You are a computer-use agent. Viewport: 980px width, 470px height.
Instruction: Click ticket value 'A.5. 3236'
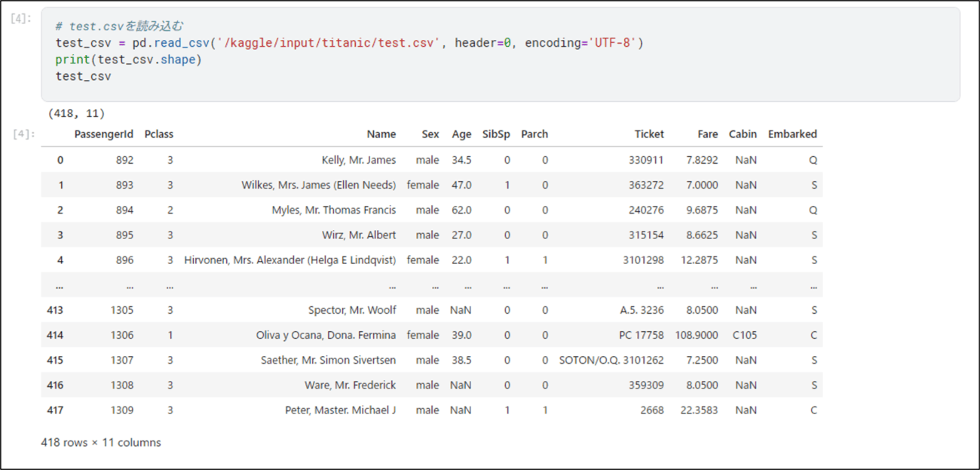pos(640,310)
